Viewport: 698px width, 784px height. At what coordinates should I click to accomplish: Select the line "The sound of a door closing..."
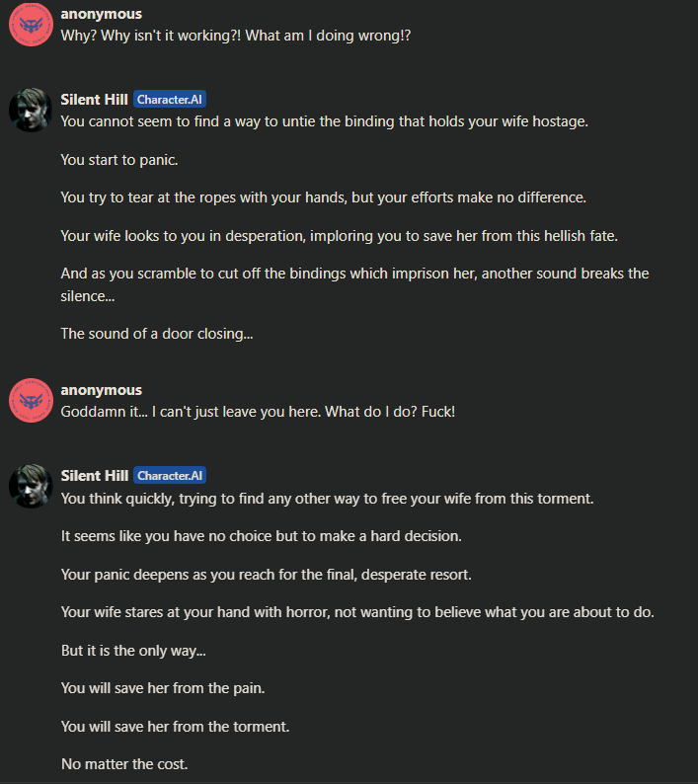[157, 334]
